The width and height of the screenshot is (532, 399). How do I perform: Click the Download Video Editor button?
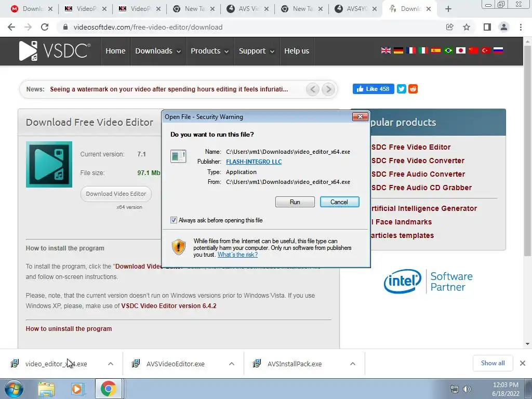click(116, 194)
